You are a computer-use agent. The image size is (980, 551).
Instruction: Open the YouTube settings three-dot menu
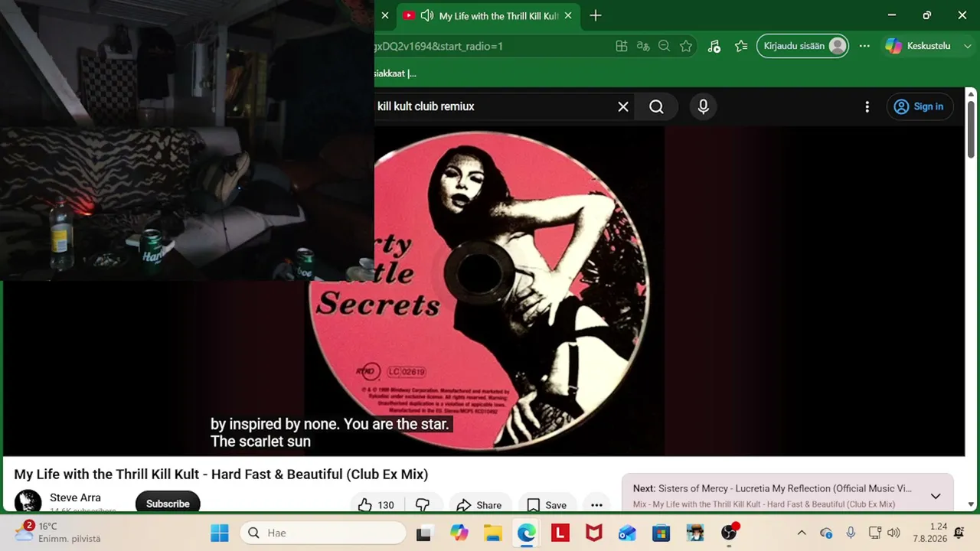tap(867, 106)
